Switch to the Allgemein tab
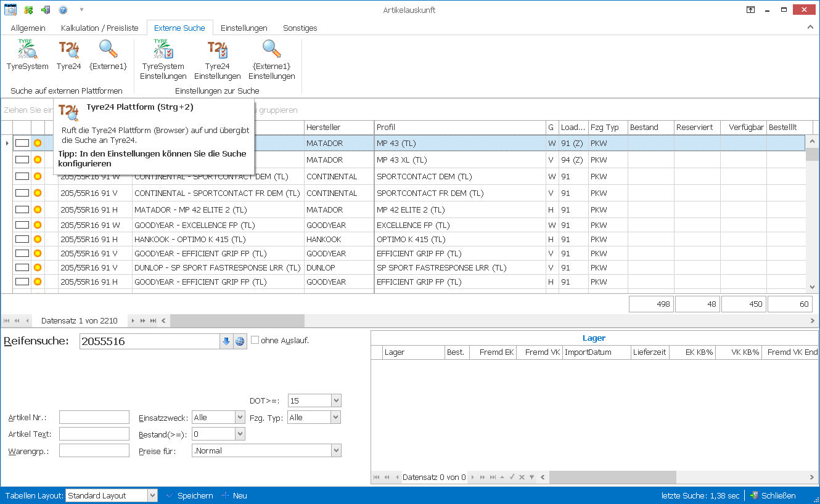Screen dimensions: 820x504 (x=28, y=28)
